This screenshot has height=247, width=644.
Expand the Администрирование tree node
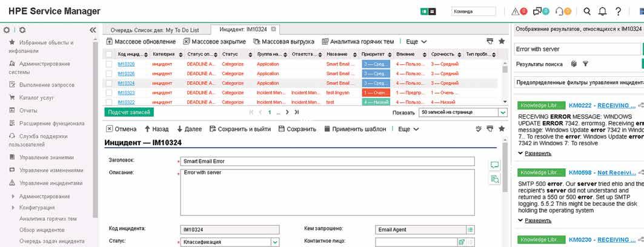pyautogui.click(x=13, y=197)
